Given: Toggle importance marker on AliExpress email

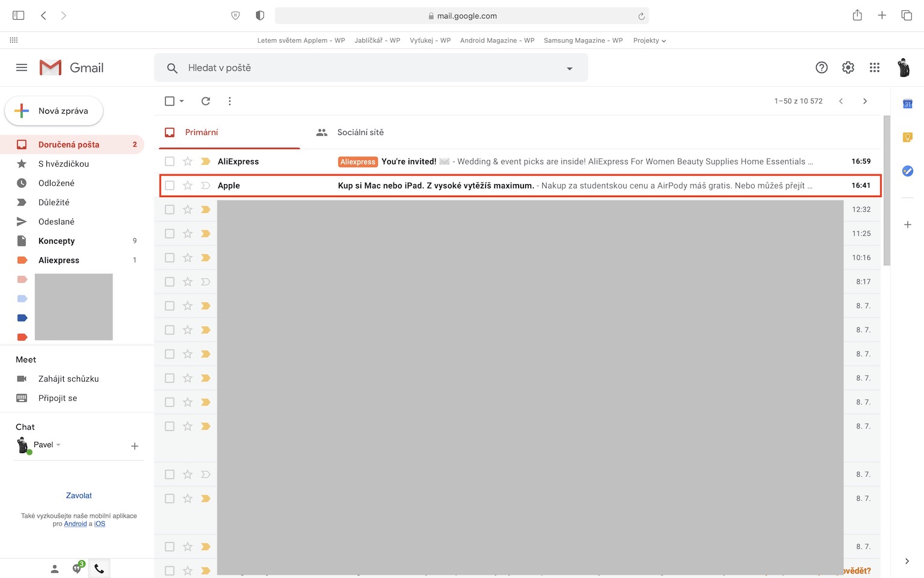Looking at the screenshot, I should (206, 161).
